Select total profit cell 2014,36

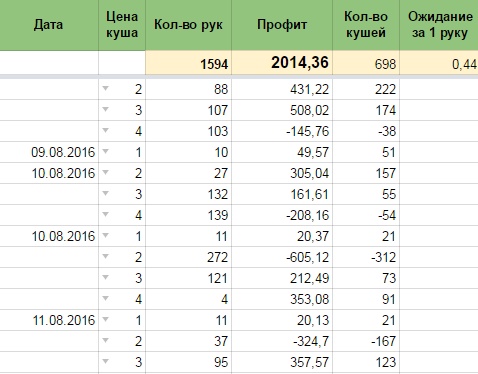(x=282, y=63)
